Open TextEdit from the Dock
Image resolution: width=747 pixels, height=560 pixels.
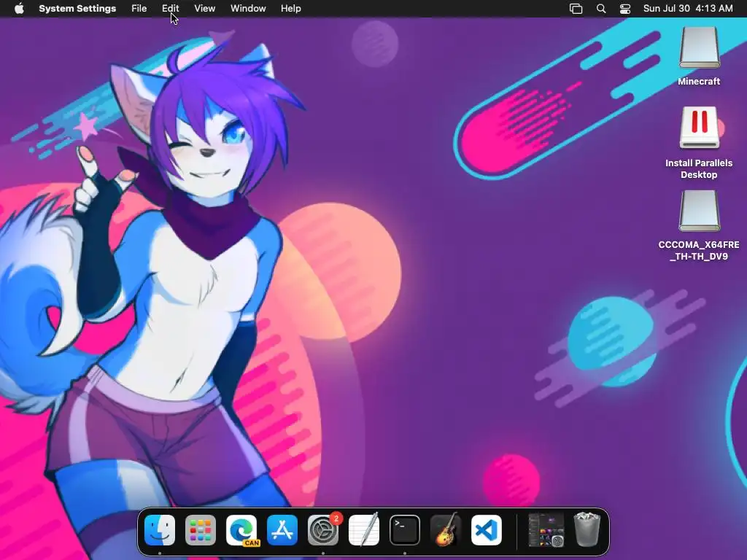(x=364, y=530)
